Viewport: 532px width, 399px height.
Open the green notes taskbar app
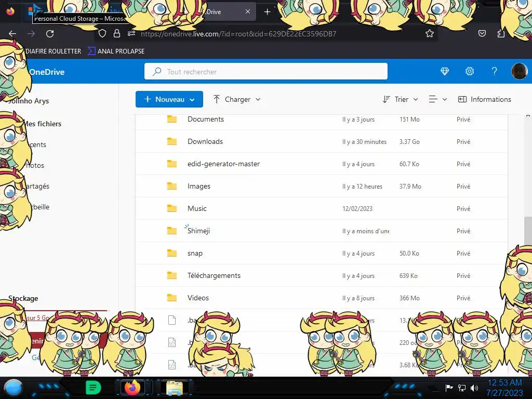(x=94, y=388)
